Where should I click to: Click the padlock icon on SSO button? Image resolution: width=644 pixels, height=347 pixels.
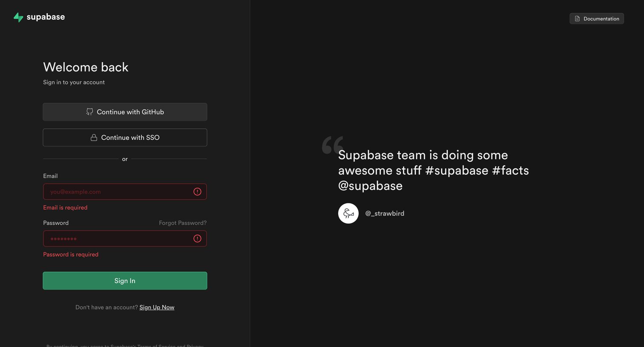94,137
